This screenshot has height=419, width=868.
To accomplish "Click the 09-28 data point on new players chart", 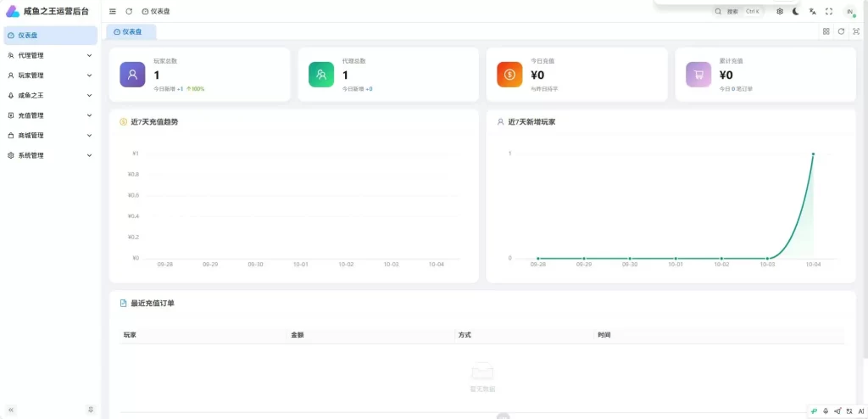I will [x=538, y=259].
